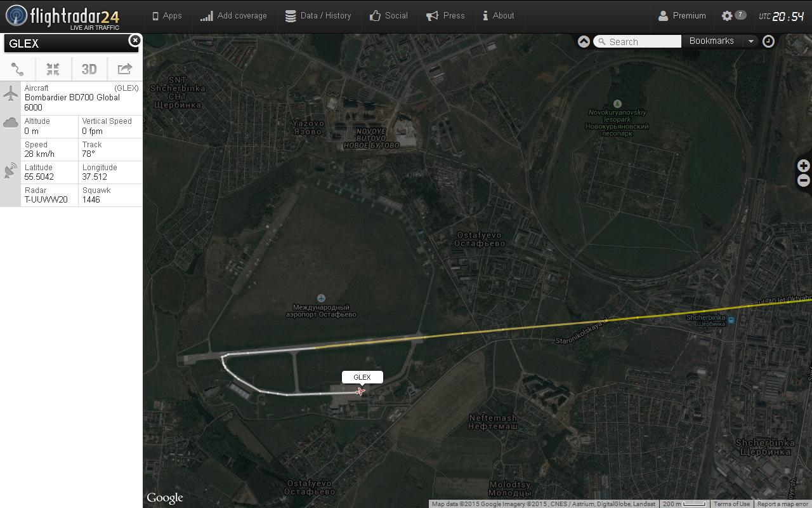Click the cloud icon beside Altitude
This screenshot has width=812, height=508.
pyautogui.click(x=10, y=123)
